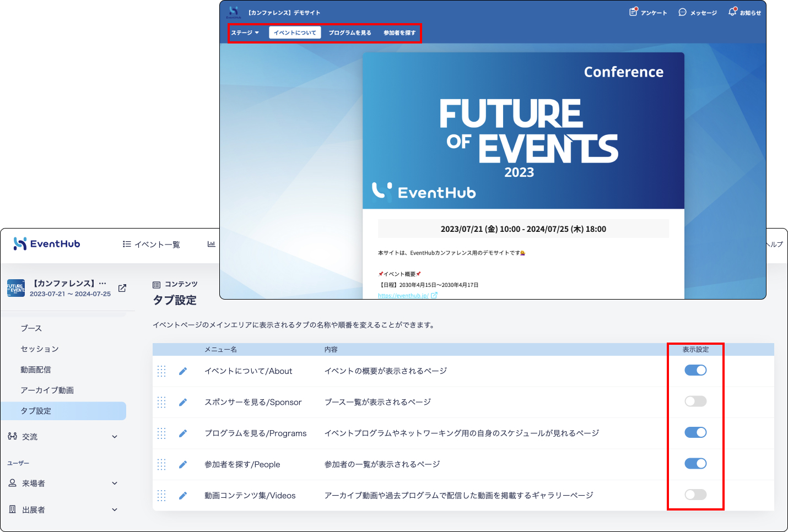
Task: Click the 内容 column header
Action: pyautogui.click(x=331, y=350)
